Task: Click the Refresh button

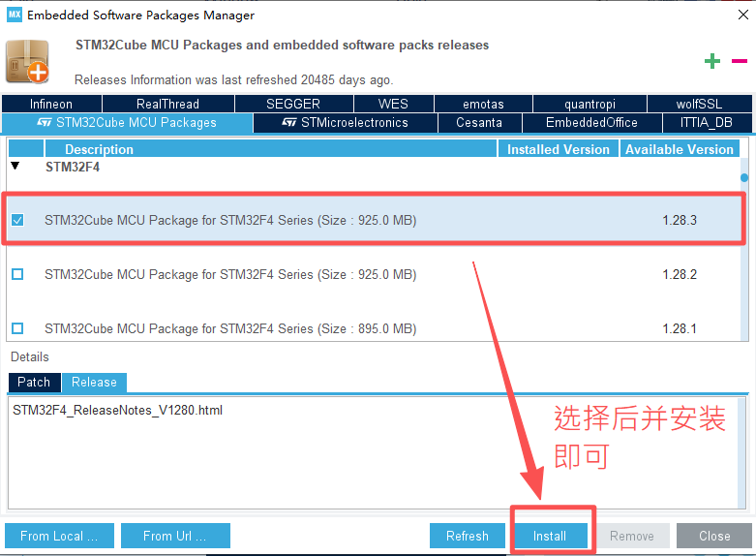Action: tap(467, 536)
